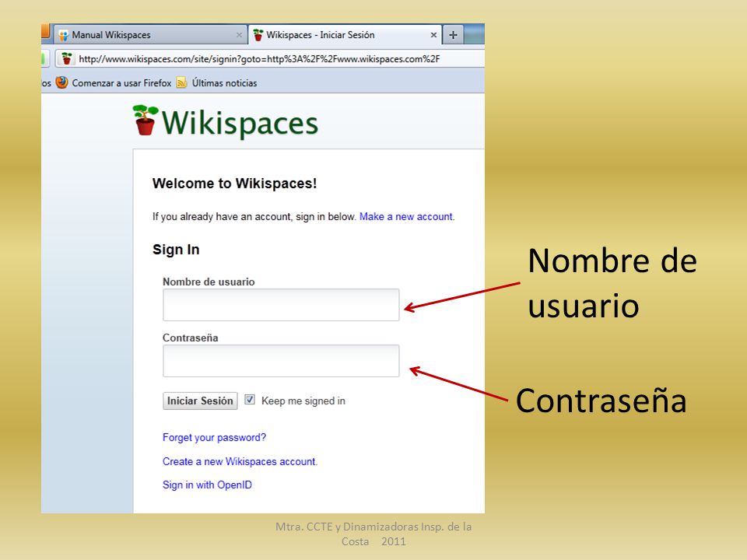Viewport: 747px width, 560px height.
Task: Click the Nombre de usuario field label
Action: coord(209,282)
